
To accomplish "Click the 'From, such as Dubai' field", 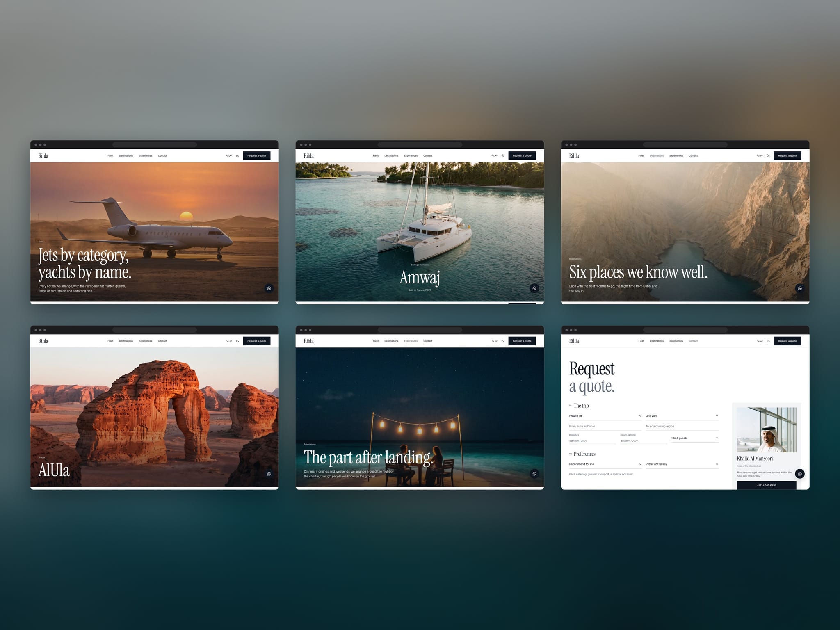I will click(605, 426).
